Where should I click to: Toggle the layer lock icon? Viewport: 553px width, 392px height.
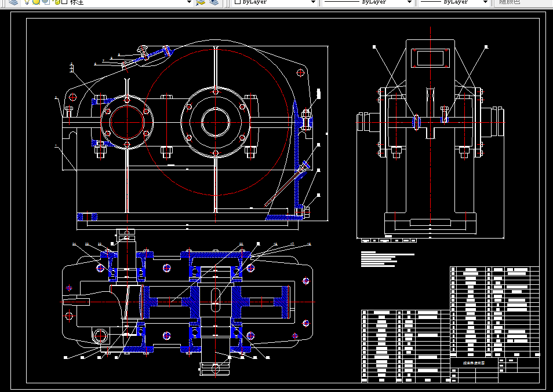tap(56, 2)
